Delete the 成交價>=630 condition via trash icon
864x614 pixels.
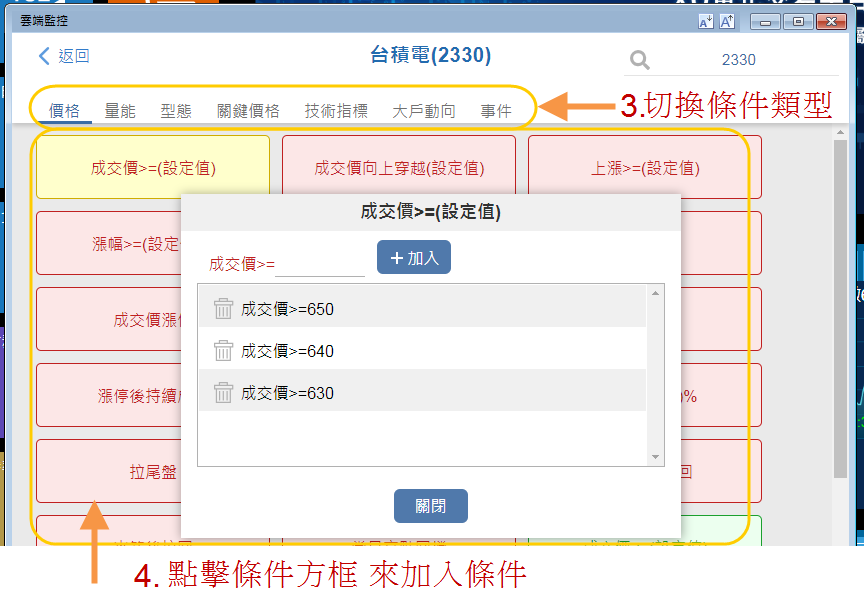coord(223,392)
